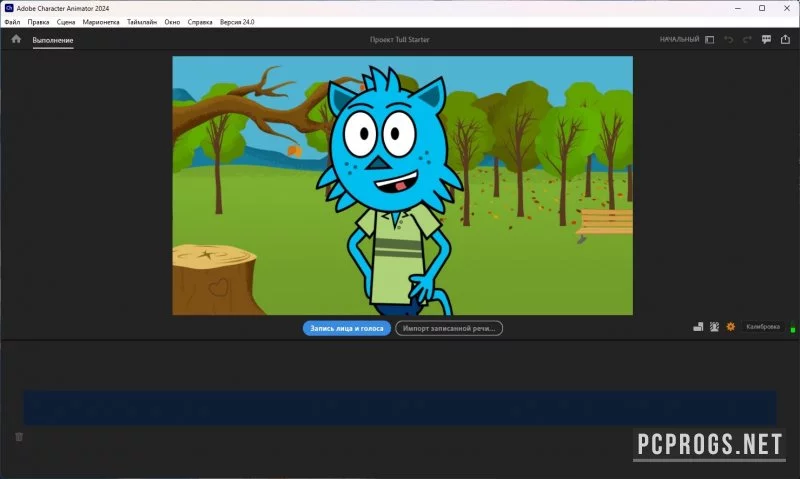Click the Share/export icon
Viewport: 800px width, 479px height.
785,39
